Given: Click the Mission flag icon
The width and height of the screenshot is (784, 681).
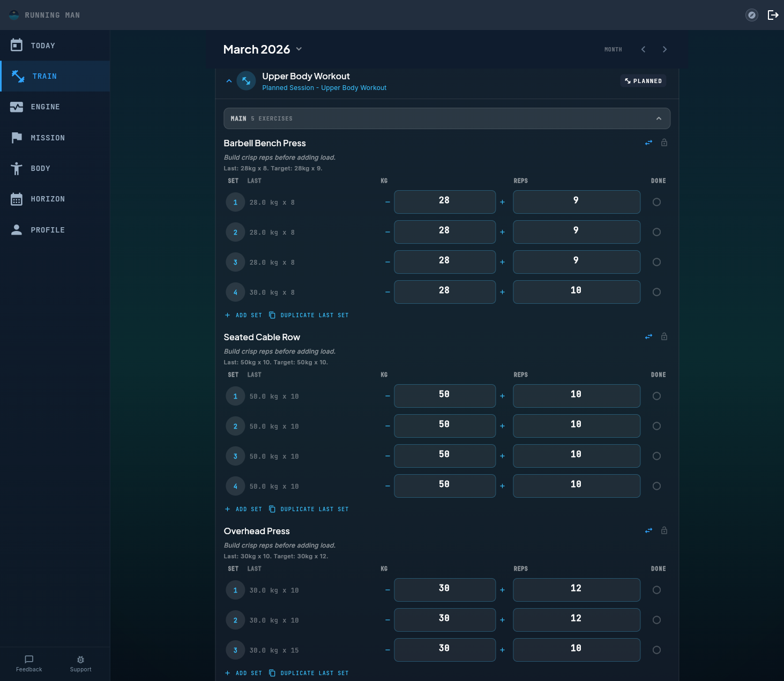Looking at the screenshot, I should [x=17, y=138].
